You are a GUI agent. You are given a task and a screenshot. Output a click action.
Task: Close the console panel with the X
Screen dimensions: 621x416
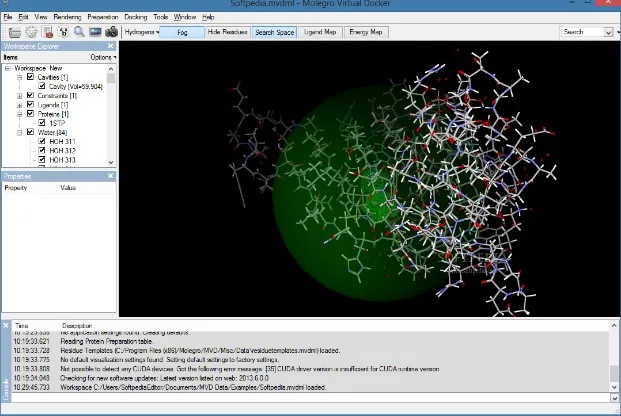point(6,326)
